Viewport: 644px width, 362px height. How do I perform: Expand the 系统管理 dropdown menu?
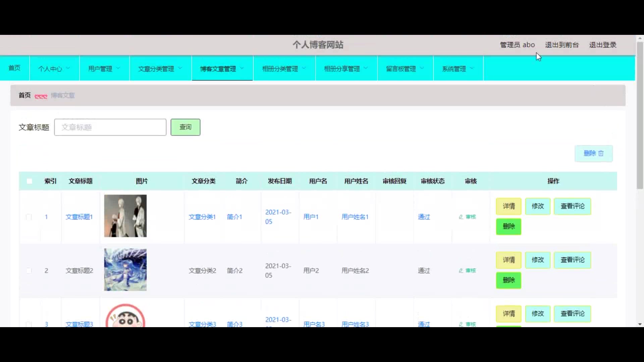pyautogui.click(x=458, y=69)
